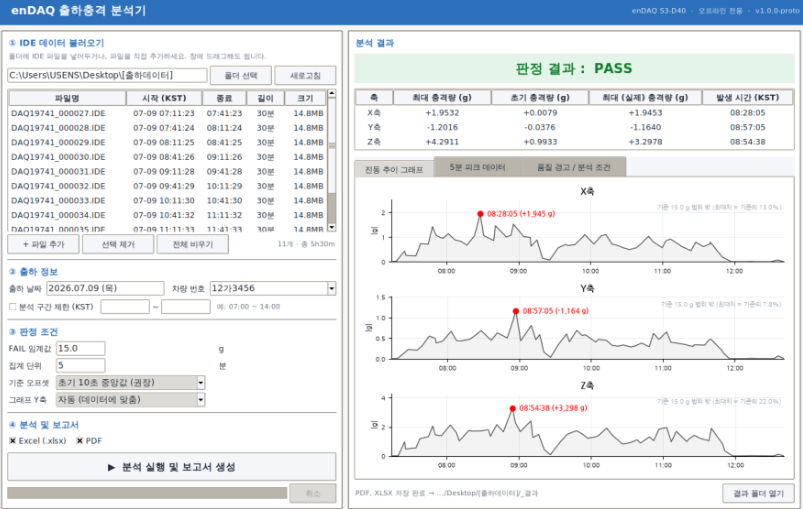The height and width of the screenshot is (509, 803).
Task: Open 차량 번호 dropdown arrow
Action: click(332, 288)
